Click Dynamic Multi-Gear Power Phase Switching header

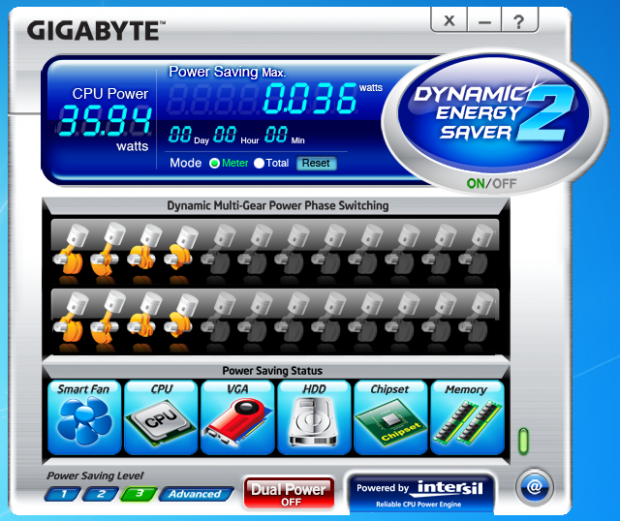point(278,206)
